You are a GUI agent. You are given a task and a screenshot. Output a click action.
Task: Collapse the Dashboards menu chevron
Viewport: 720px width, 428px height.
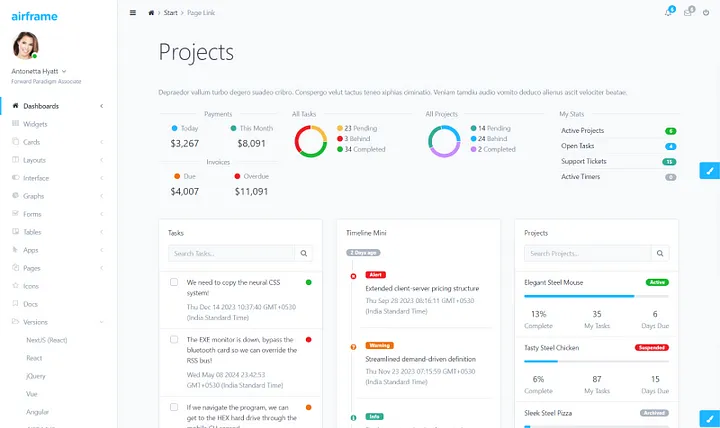101,106
